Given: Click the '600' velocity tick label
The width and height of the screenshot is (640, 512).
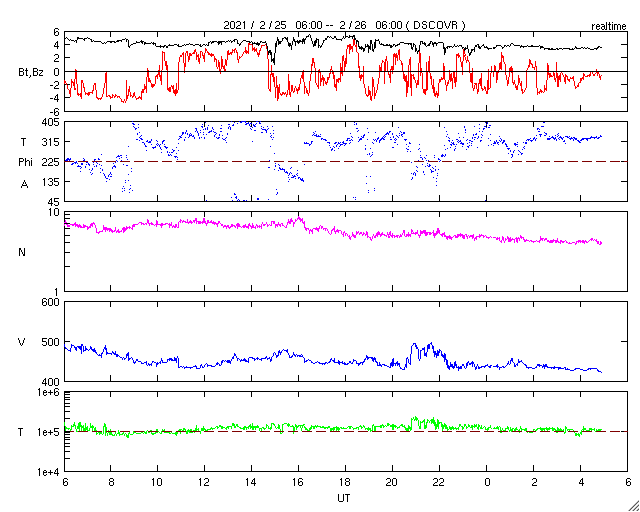Looking at the screenshot, I should 52,302.
